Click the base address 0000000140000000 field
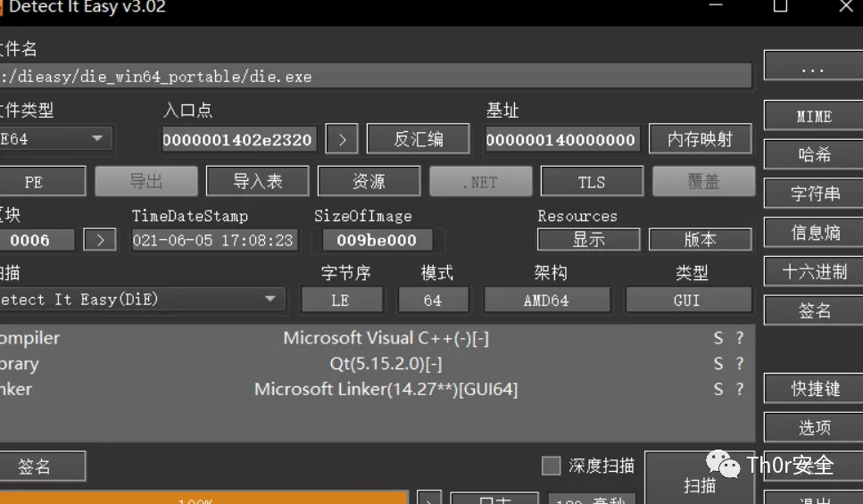The width and height of the screenshot is (863, 504). pyautogui.click(x=561, y=139)
